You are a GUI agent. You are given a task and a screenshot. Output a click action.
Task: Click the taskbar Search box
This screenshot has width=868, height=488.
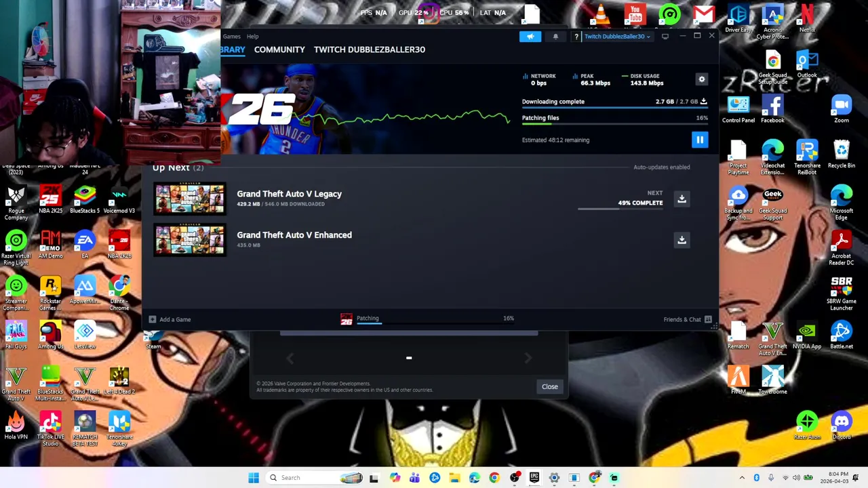(x=315, y=478)
